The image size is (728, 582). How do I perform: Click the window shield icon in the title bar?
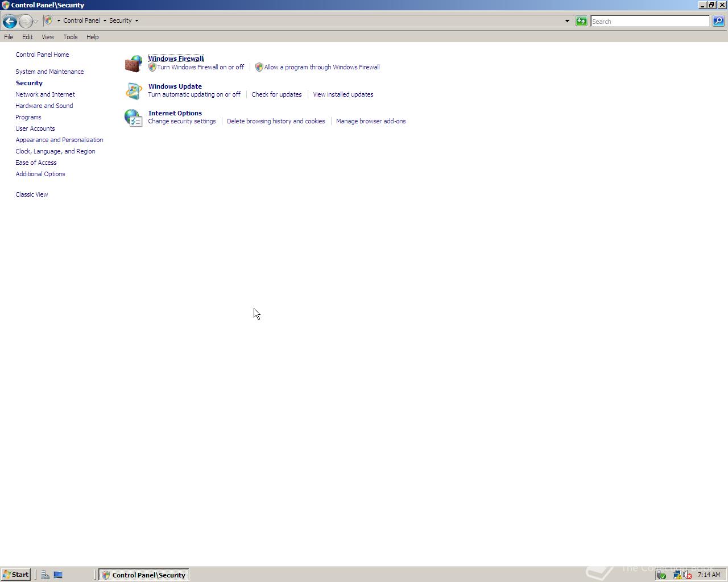tap(6, 5)
